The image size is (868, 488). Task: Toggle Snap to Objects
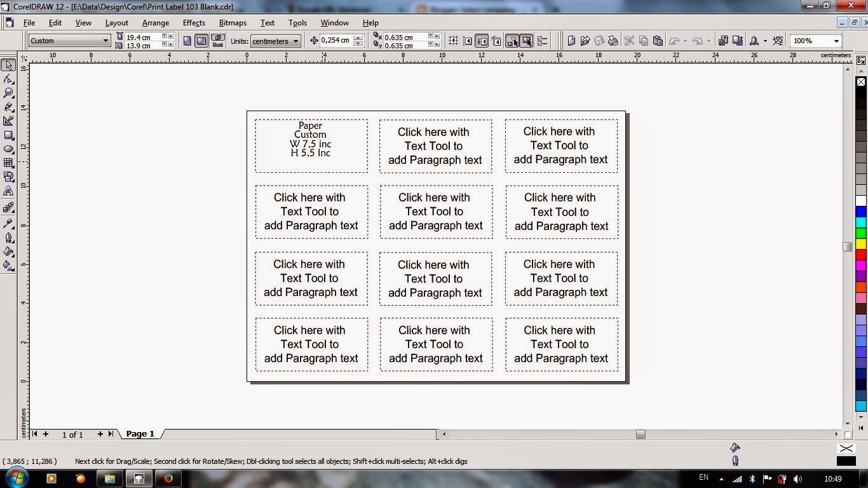(482, 40)
